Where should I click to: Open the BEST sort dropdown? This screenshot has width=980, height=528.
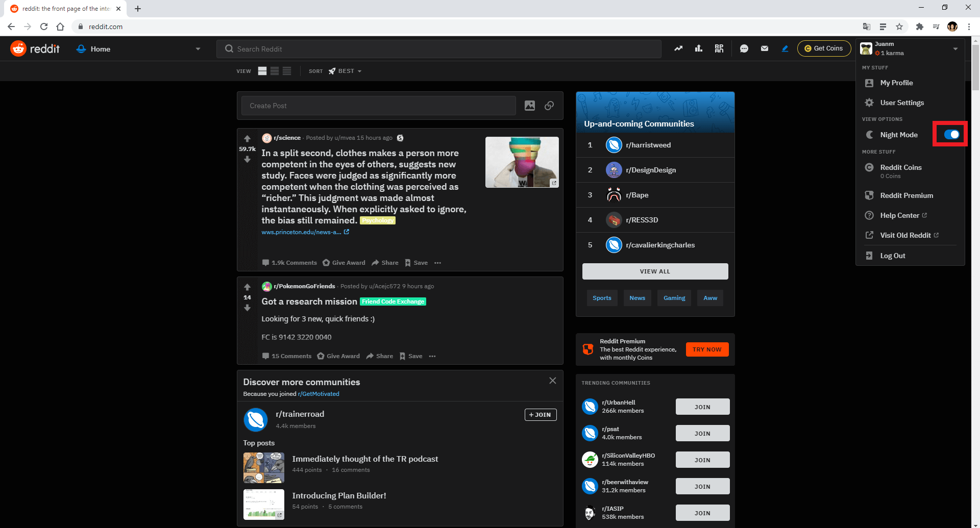coord(345,71)
